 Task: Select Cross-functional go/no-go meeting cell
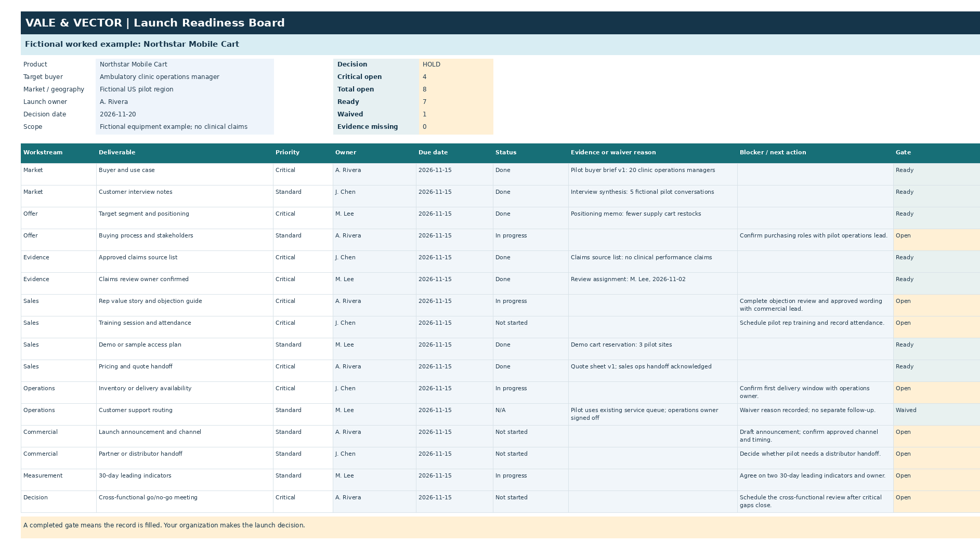click(x=185, y=502)
